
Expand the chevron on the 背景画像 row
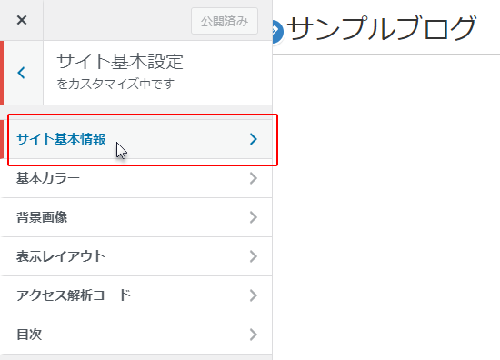coord(253,217)
